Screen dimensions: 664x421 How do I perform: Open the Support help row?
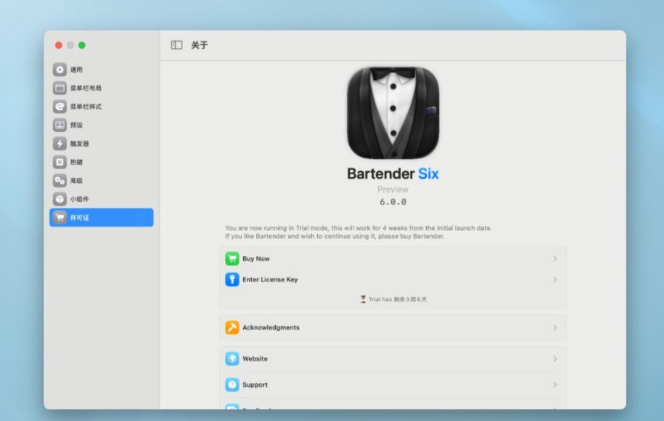pos(393,385)
